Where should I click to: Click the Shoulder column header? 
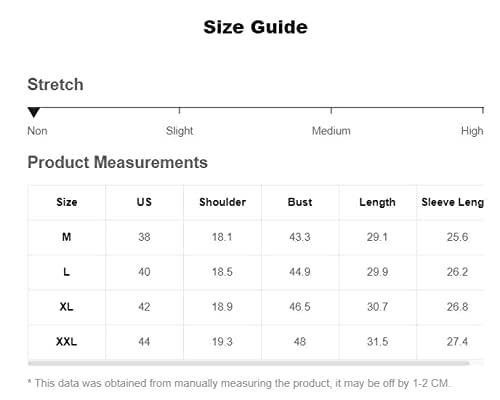pyautogui.click(x=222, y=202)
